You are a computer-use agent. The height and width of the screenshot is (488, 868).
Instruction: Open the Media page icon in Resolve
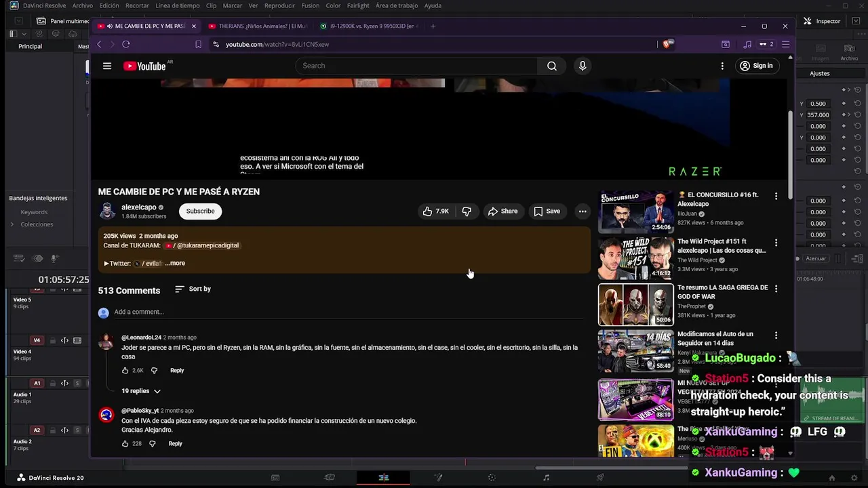pos(275,478)
